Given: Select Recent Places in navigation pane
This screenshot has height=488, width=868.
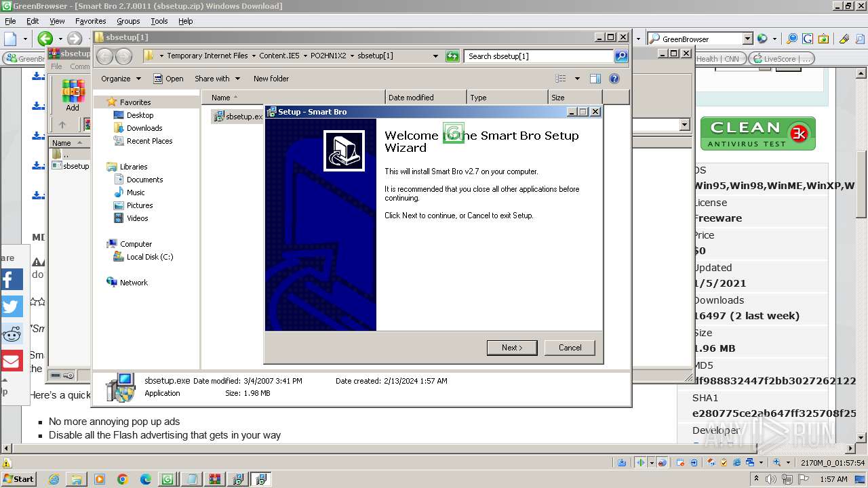Looking at the screenshot, I should [149, 141].
